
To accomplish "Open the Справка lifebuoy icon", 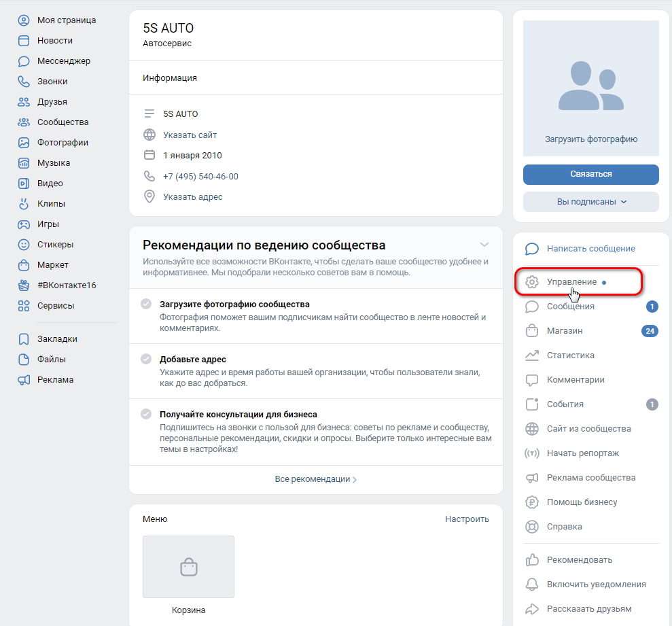I will click(532, 527).
